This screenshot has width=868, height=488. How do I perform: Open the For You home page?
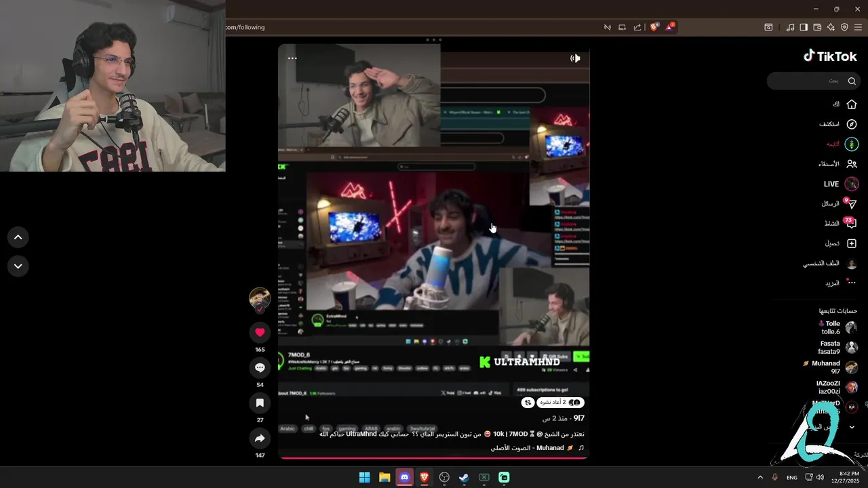tap(845, 104)
